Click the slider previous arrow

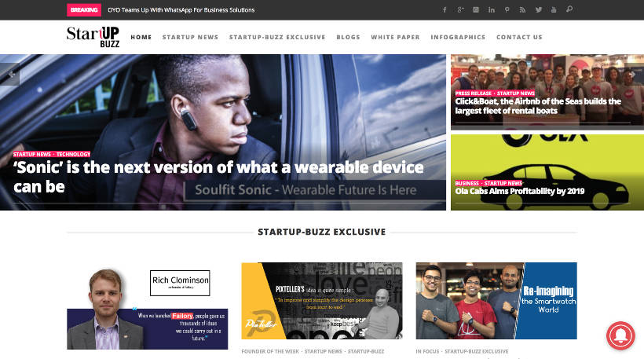[10, 74]
